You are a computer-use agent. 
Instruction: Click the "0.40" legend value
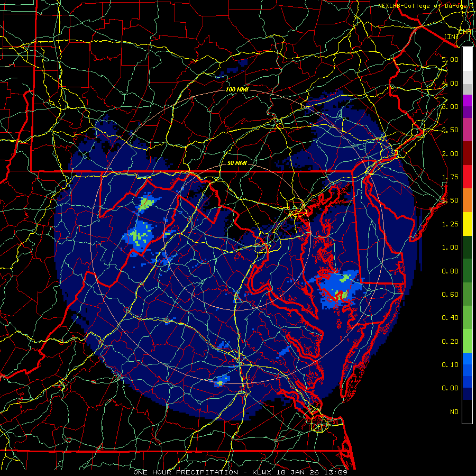(x=450, y=318)
